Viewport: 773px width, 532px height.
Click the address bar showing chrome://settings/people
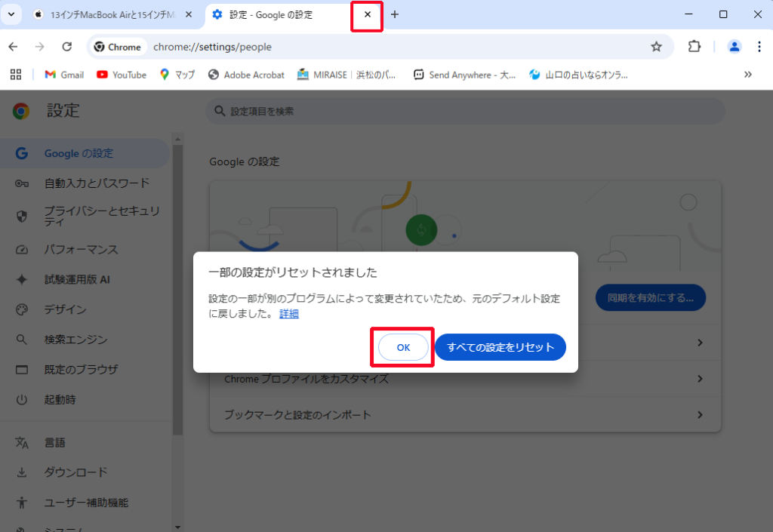380,47
